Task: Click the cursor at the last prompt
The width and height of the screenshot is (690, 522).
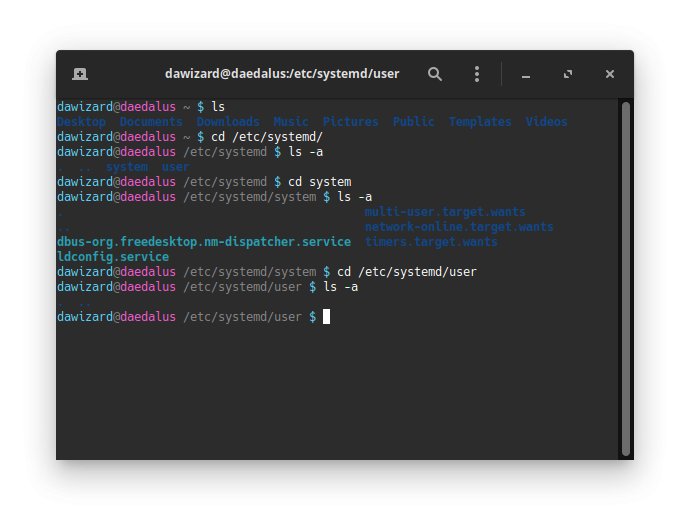Action: point(326,317)
